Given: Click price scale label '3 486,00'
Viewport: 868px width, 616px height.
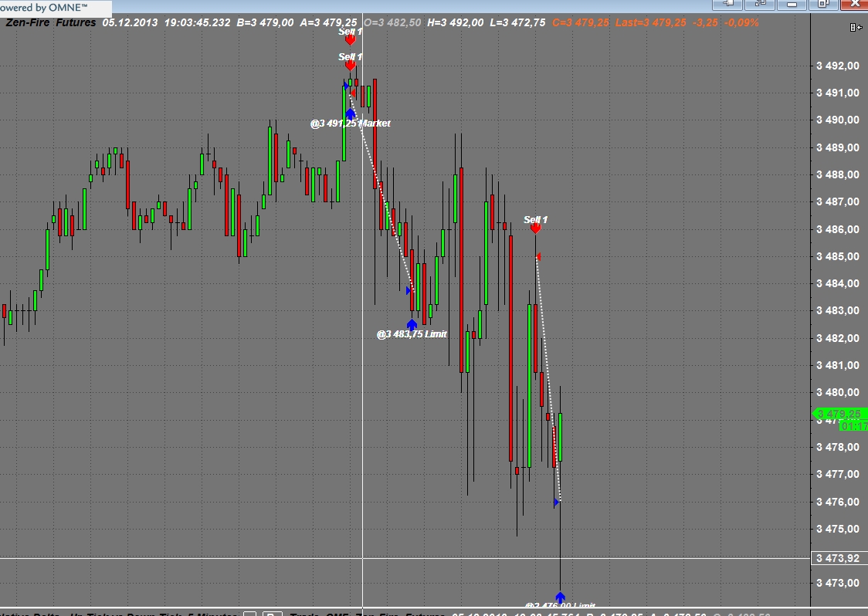Looking at the screenshot, I should 838,229.
